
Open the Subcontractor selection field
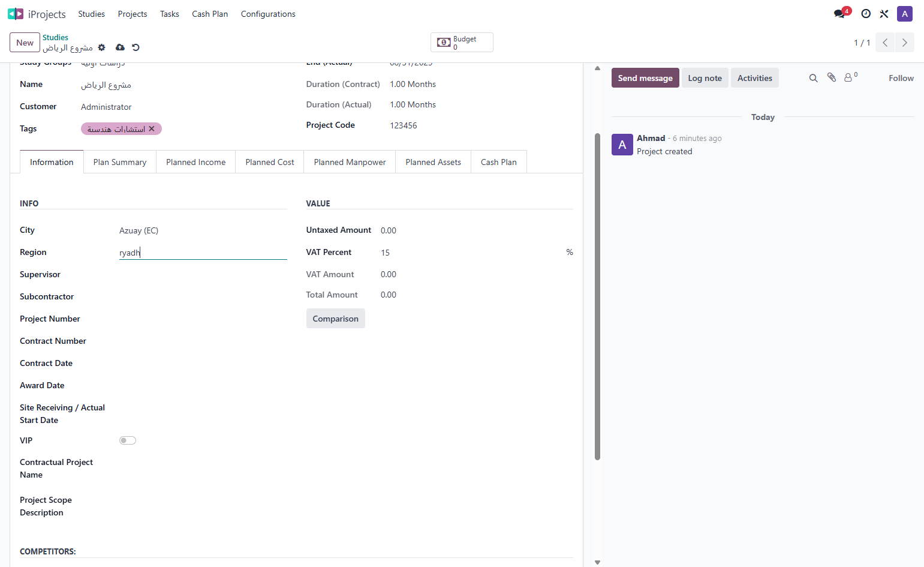(x=203, y=297)
